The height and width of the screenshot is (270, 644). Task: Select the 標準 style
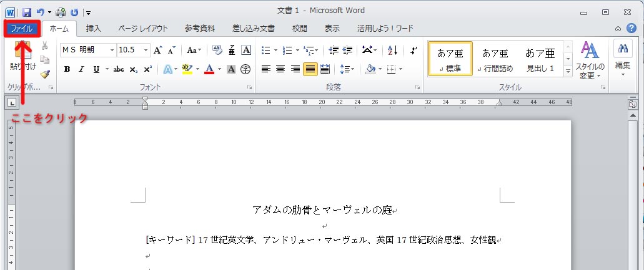coord(450,59)
